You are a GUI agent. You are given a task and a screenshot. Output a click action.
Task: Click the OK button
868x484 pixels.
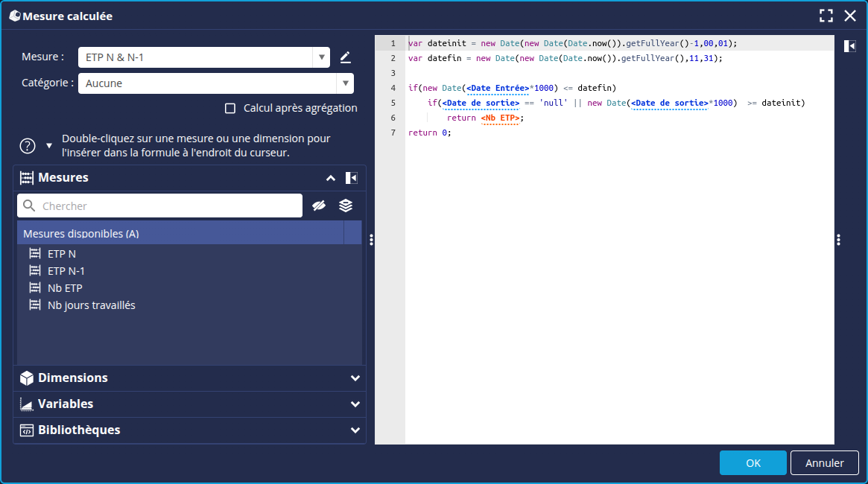tap(753, 463)
